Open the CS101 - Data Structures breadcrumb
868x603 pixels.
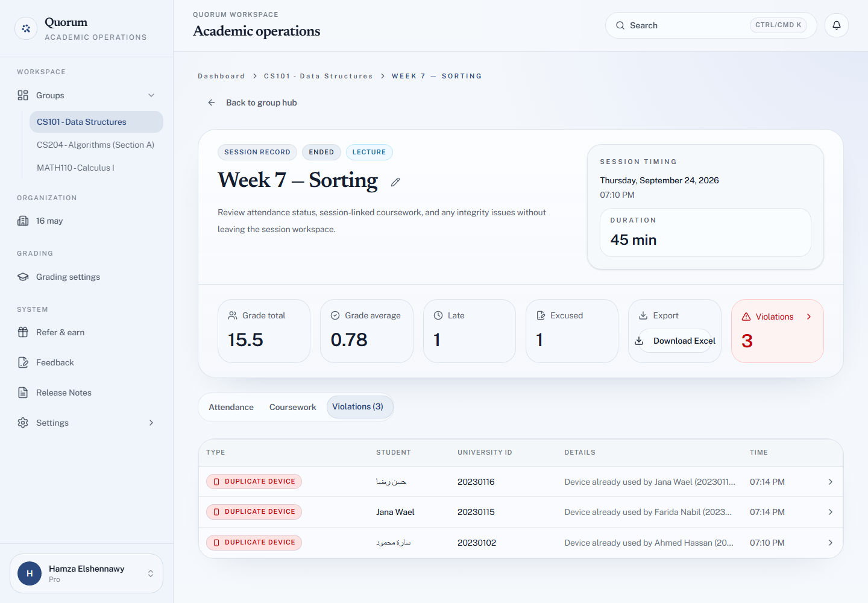(318, 76)
